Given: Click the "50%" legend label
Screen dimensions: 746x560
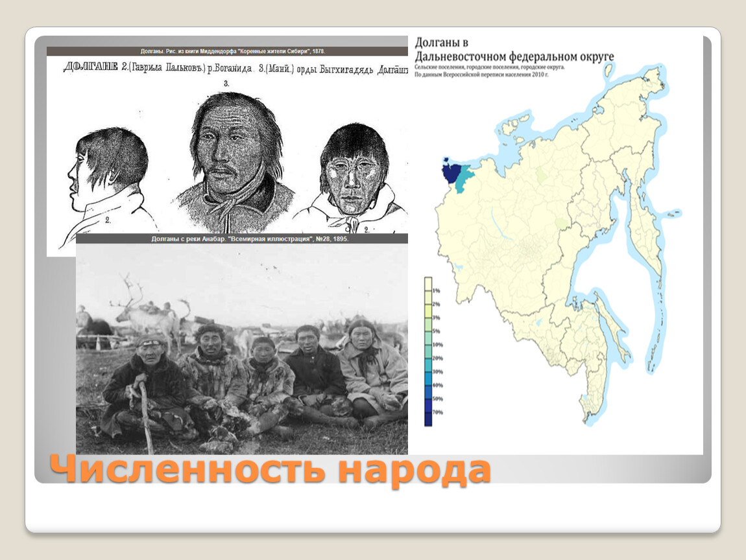Looking at the screenshot, I should pyautogui.click(x=438, y=399).
